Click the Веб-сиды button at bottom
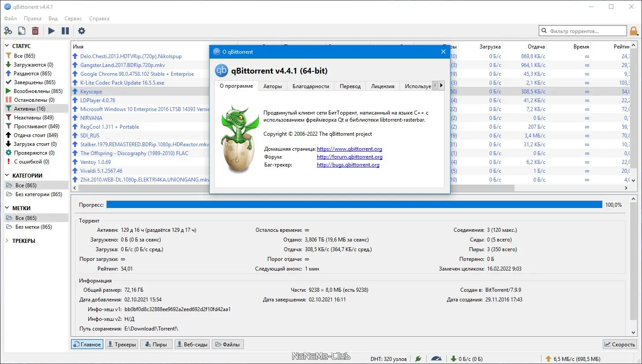The height and width of the screenshot is (364, 642). coord(192,345)
